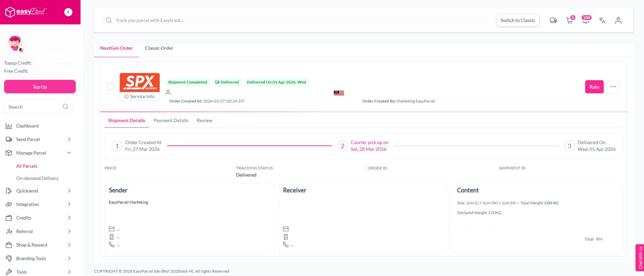Collapse the Manage Parcel menu
The height and width of the screenshot is (276, 644).
[38, 153]
